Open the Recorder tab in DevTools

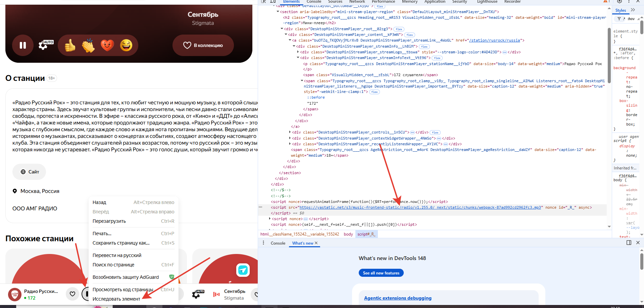pos(512,2)
